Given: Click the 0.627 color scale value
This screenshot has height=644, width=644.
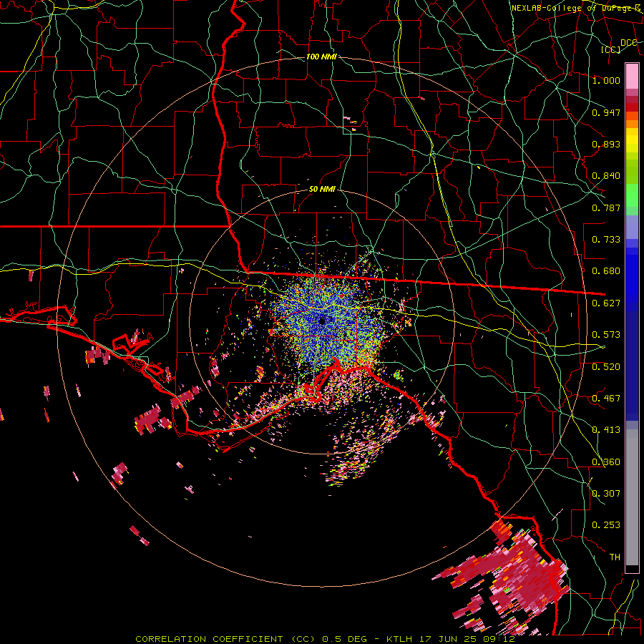Looking at the screenshot, I should coord(606,303).
